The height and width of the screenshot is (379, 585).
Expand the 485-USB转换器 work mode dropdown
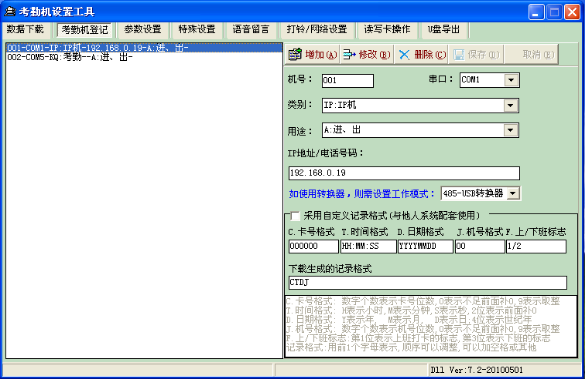513,193
